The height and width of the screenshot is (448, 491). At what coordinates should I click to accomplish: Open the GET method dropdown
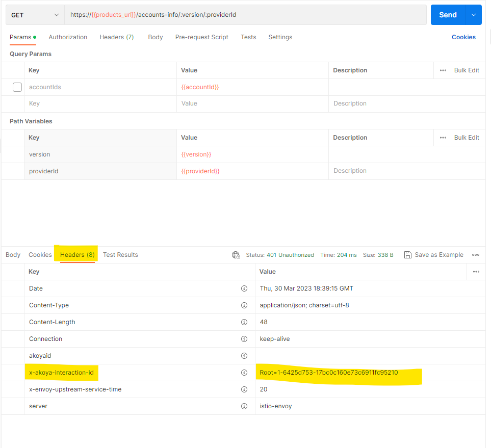pyautogui.click(x=35, y=15)
